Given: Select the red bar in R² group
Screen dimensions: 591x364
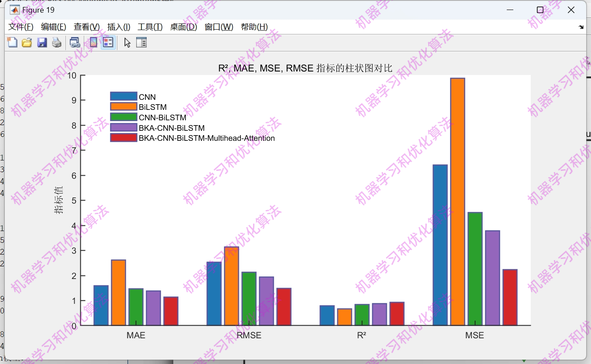Looking at the screenshot, I should coord(397,314).
